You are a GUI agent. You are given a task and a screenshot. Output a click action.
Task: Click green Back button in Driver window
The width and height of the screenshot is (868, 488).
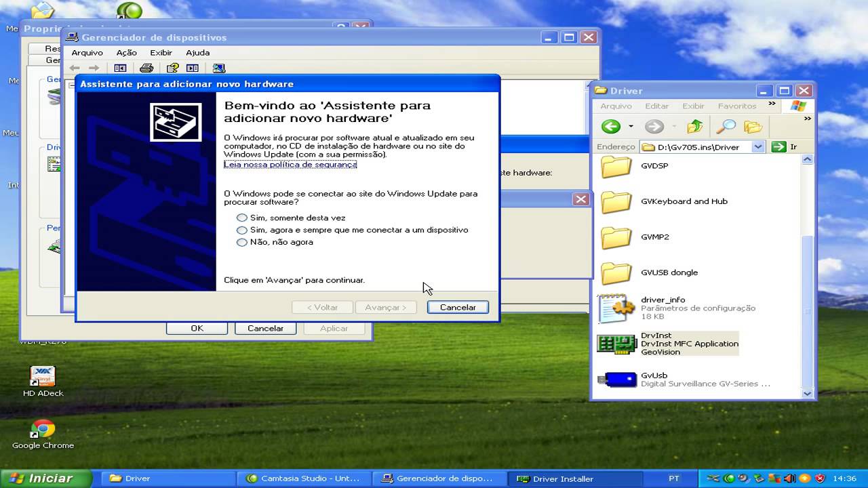point(611,127)
